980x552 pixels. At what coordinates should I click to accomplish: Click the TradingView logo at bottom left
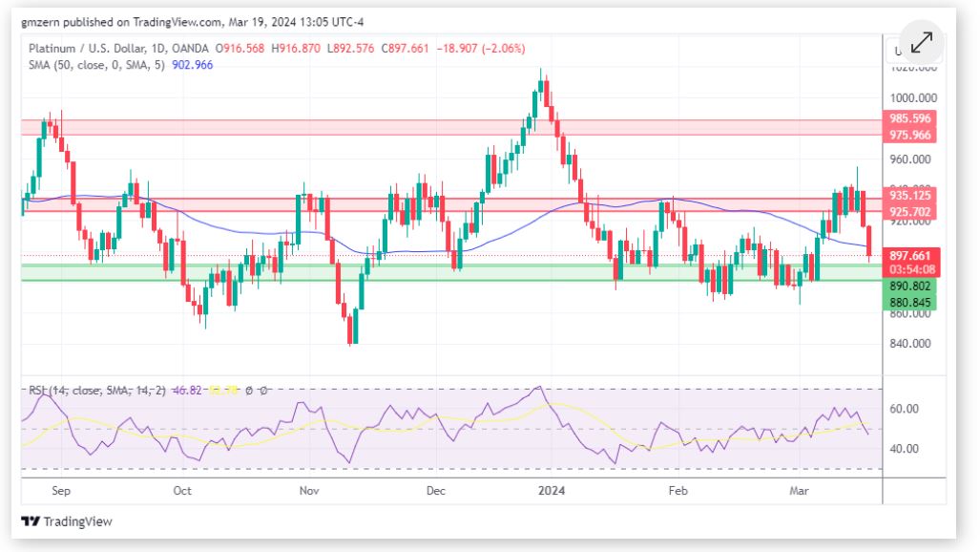[x=67, y=521]
